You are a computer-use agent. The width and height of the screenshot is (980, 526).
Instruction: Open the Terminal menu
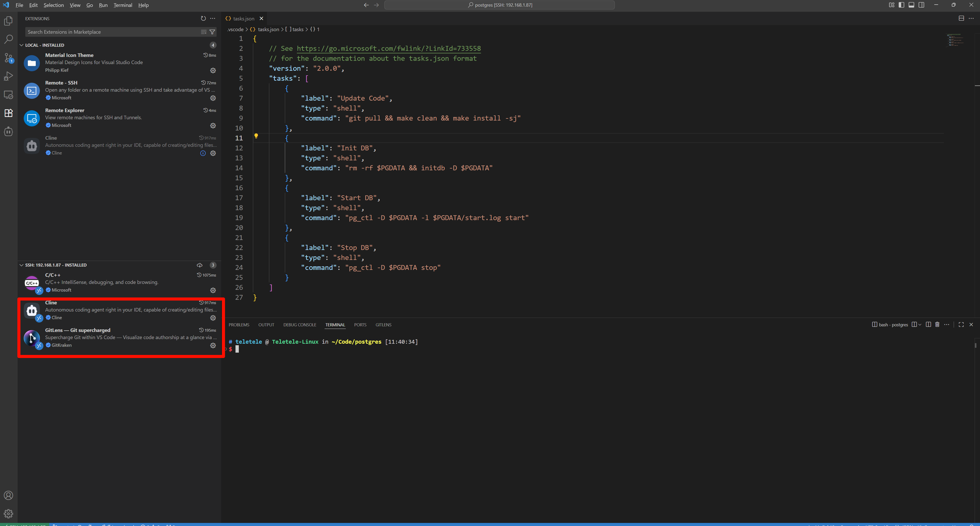click(x=123, y=5)
